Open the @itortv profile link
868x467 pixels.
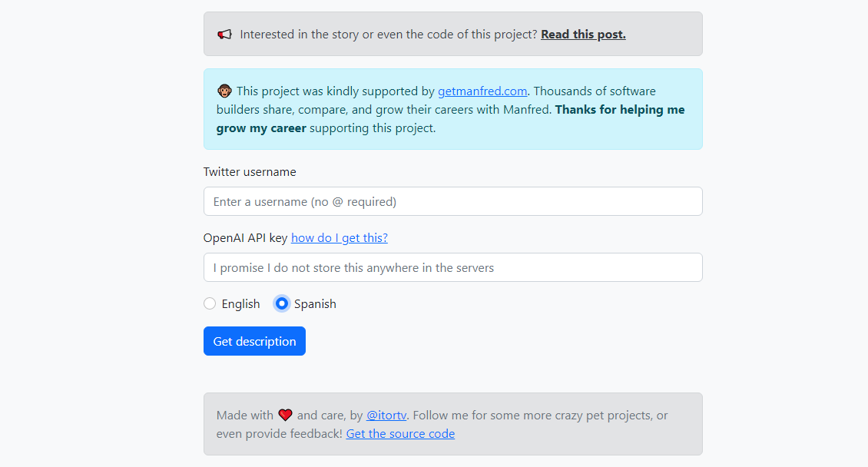(x=387, y=416)
